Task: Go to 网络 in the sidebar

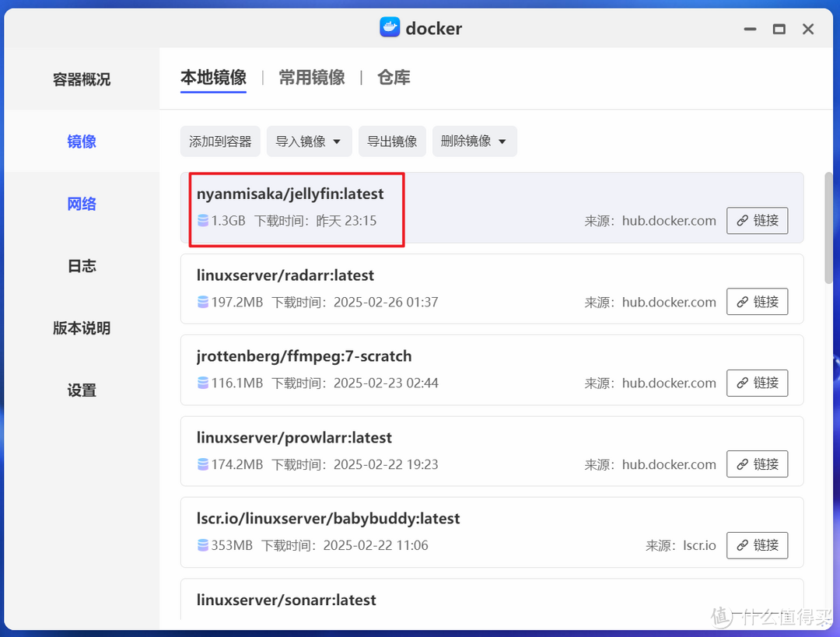Action: [82, 204]
